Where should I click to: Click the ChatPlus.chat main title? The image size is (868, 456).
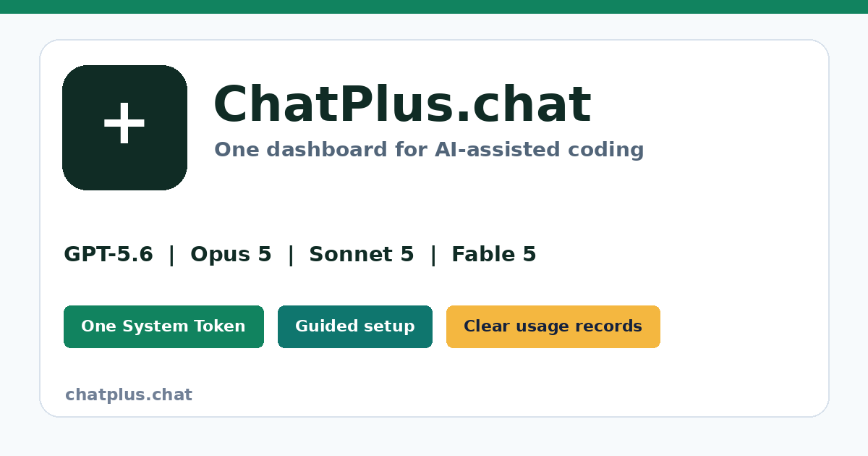pos(402,105)
